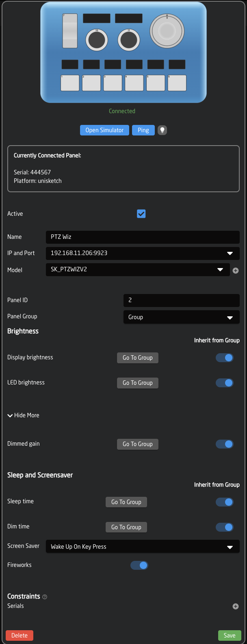Click the Name field containing PTZ Wiz
This screenshot has width=247, height=644.
(142, 237)
